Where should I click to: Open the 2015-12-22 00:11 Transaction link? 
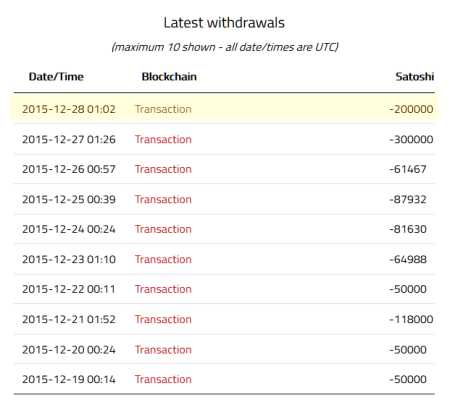pos(163,289)
